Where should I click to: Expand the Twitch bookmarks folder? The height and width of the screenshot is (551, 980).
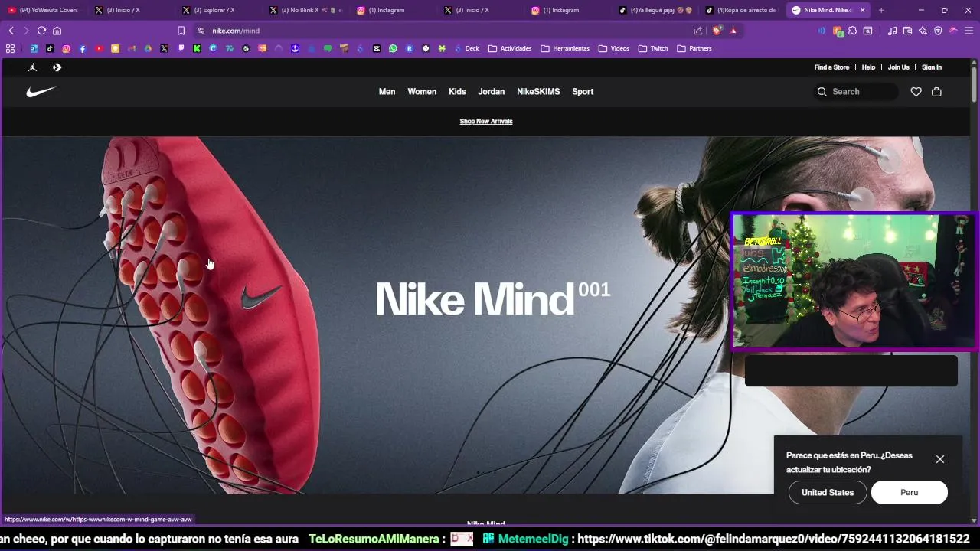(653, 48)
